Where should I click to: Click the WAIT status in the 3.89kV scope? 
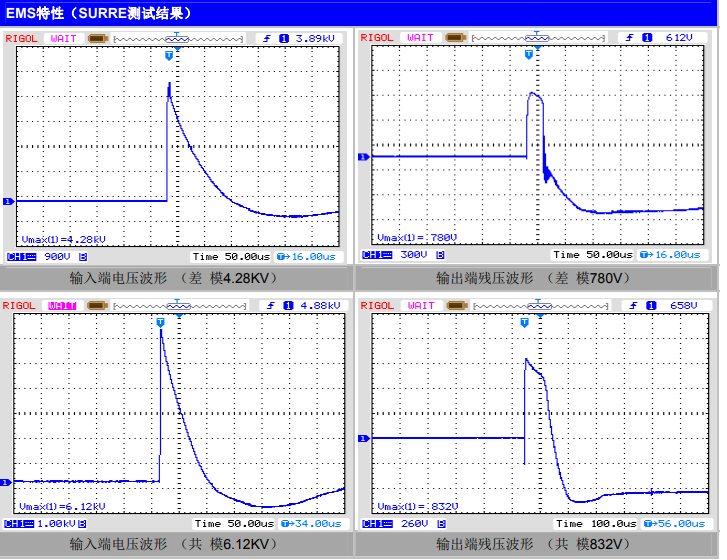pos(64,38)
